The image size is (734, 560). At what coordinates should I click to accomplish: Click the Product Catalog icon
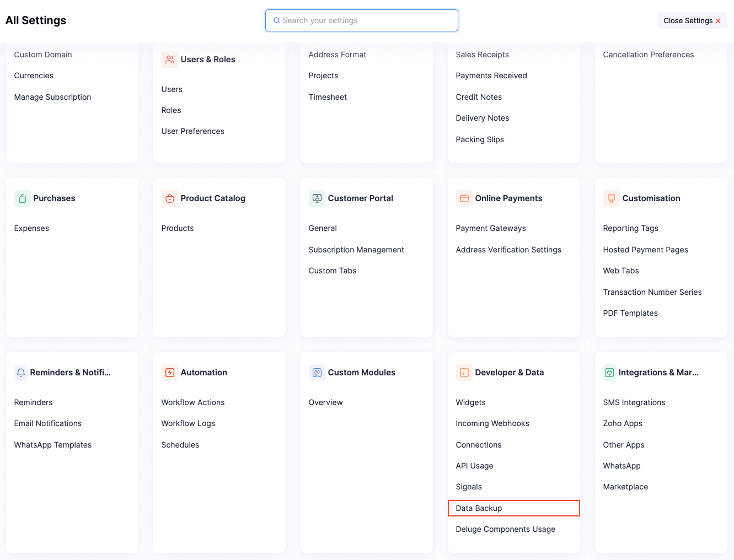point(169,198)
